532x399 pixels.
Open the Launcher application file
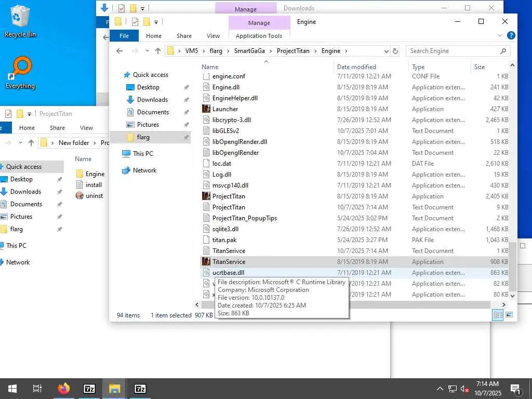point(225,109)
